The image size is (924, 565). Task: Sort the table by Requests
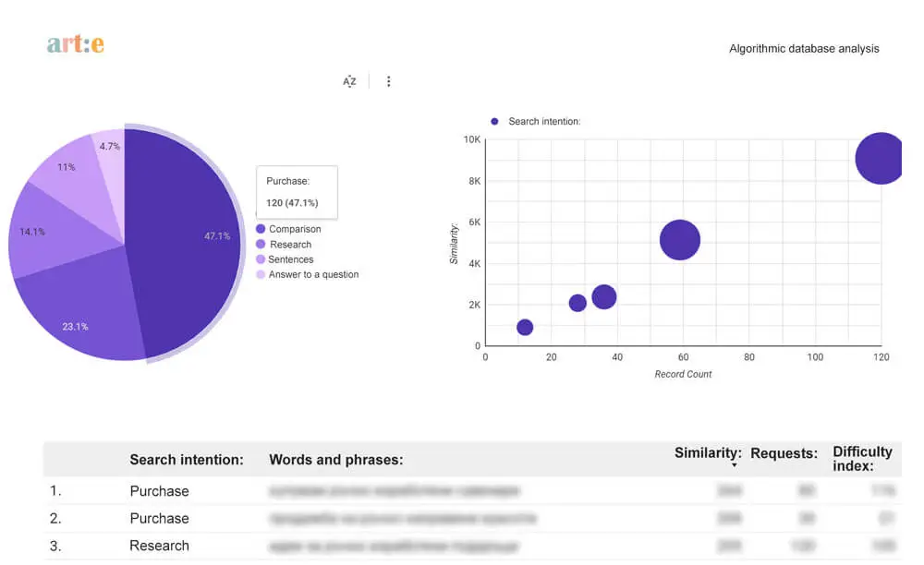pos(784,453)
